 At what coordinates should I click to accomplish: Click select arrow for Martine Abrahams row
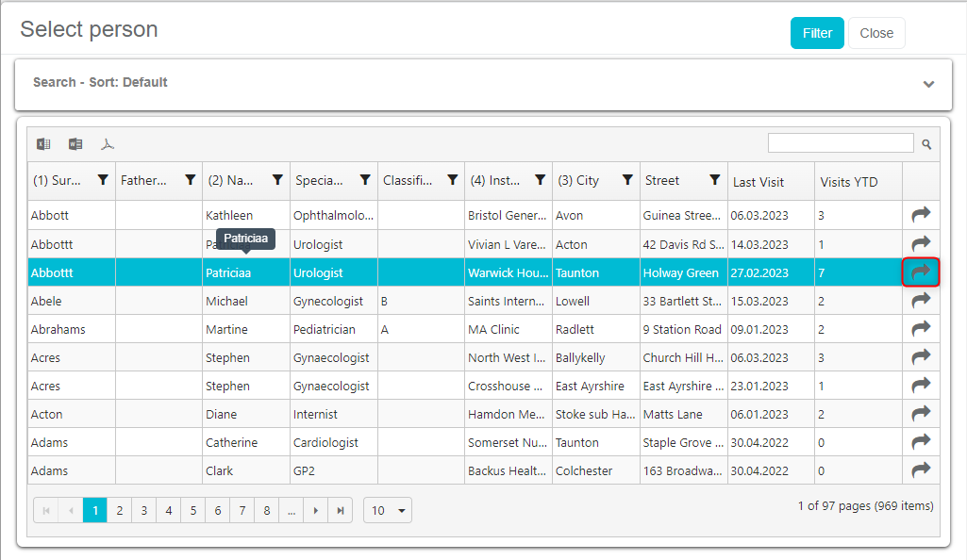tap(921, 328)
